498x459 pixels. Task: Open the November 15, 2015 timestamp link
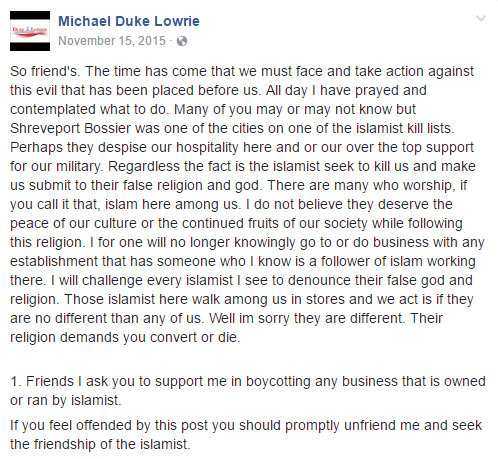pyautogui.click(x=112, y=41)
